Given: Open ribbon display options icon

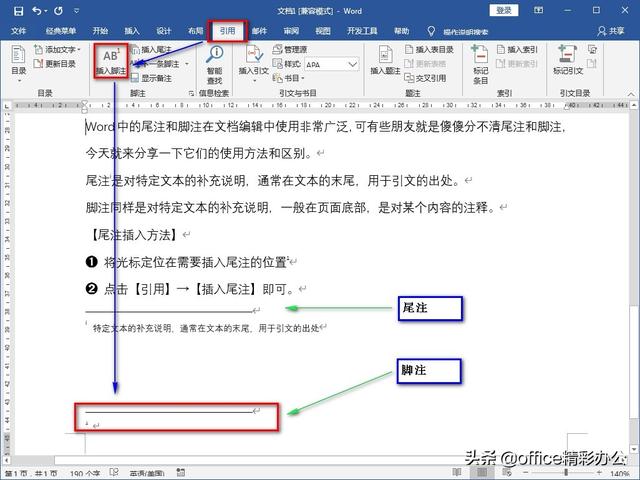Looking at the screenshot, I should coord(538,10).
